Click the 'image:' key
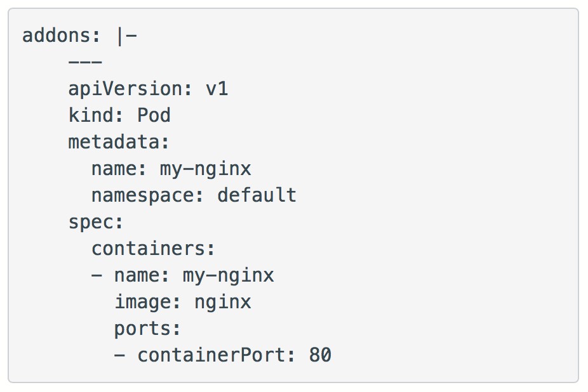 pyautogui.click(x=147, y=302)
